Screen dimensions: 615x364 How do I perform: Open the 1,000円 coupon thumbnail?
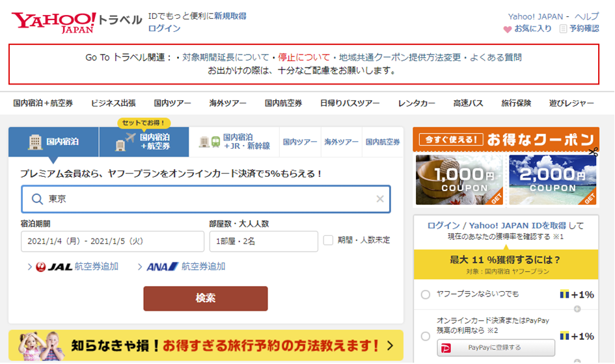click(459, 180)
